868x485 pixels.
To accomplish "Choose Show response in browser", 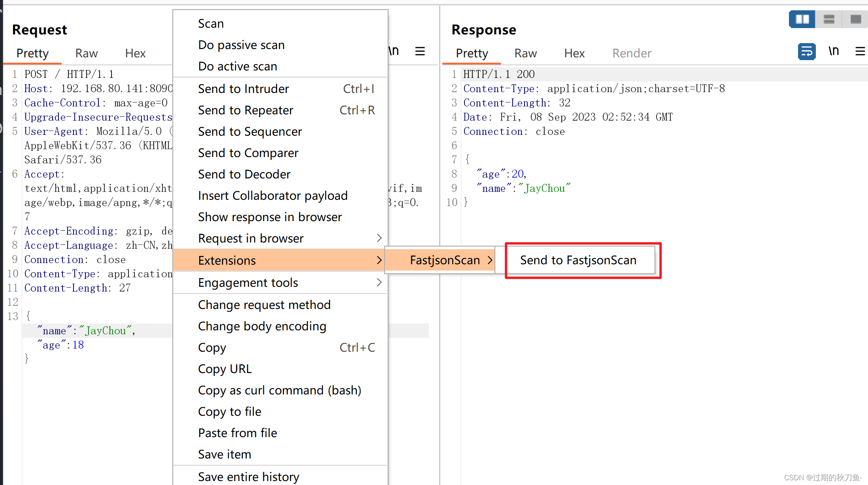I will 280,217.
